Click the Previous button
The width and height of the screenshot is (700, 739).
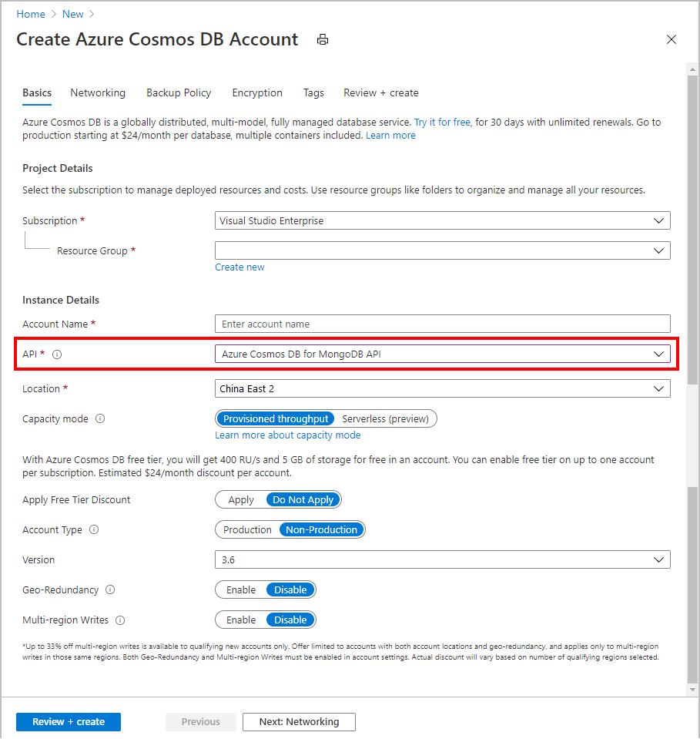[x=201, y=722]
